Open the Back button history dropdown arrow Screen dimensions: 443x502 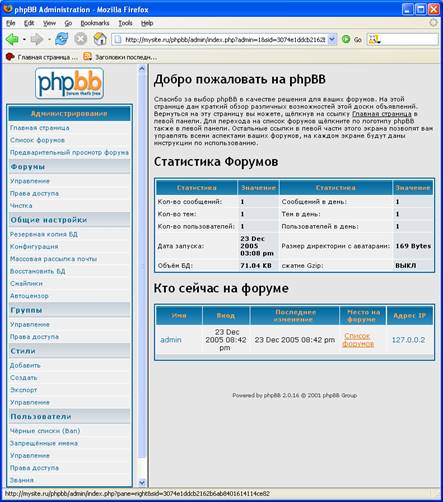tap(24, 40)
